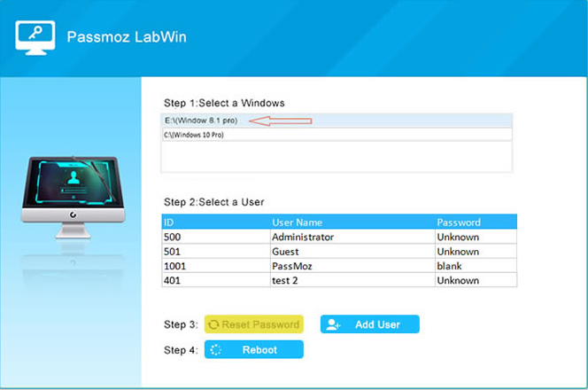Click the Unknown password cell for test 2
Viewport: 588px width, 390px height.
click(x=476, y=280)
